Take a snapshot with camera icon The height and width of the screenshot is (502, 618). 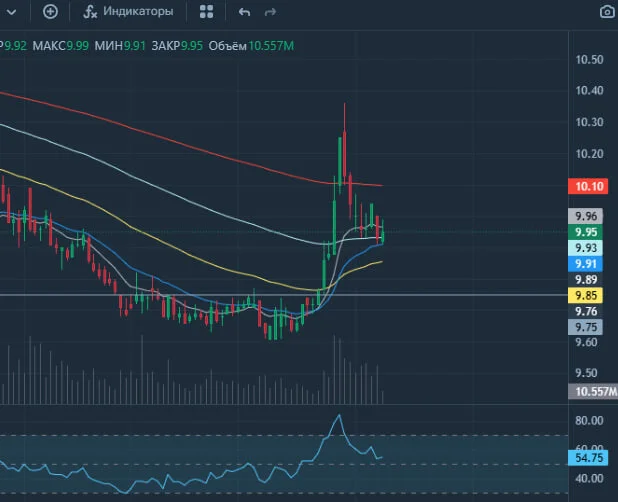[x=607, y=12]
